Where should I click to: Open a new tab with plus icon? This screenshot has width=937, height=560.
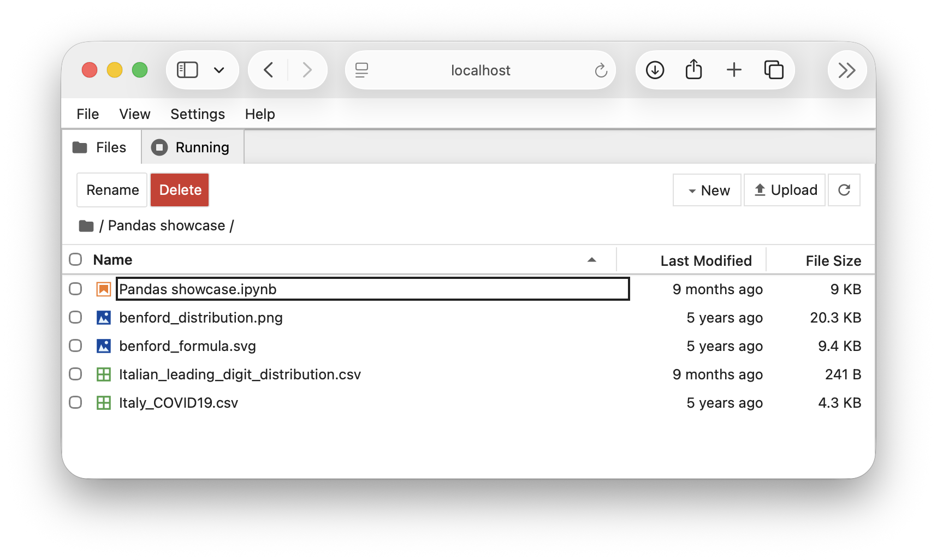pos(734,70)
